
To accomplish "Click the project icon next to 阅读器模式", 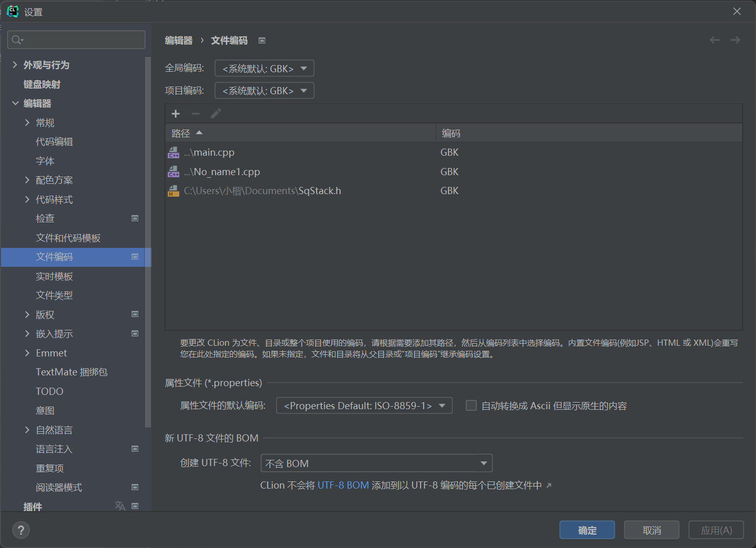I will [x=135, y=487].
